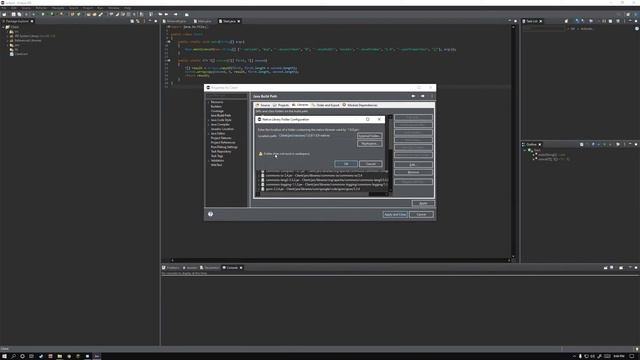Viewport: 640px width, 360px height.
Task: Open the Windows Start menu
Action: [x=4, y=356]
